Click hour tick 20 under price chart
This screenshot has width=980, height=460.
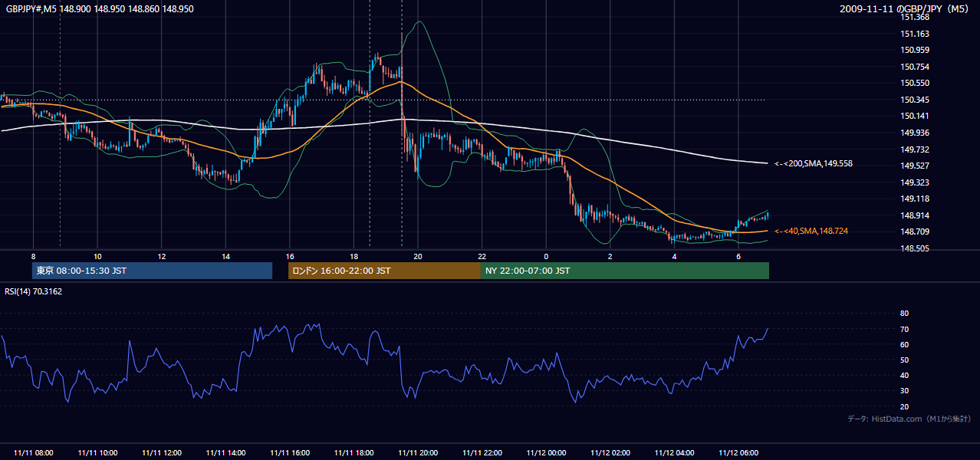[418, 256]
